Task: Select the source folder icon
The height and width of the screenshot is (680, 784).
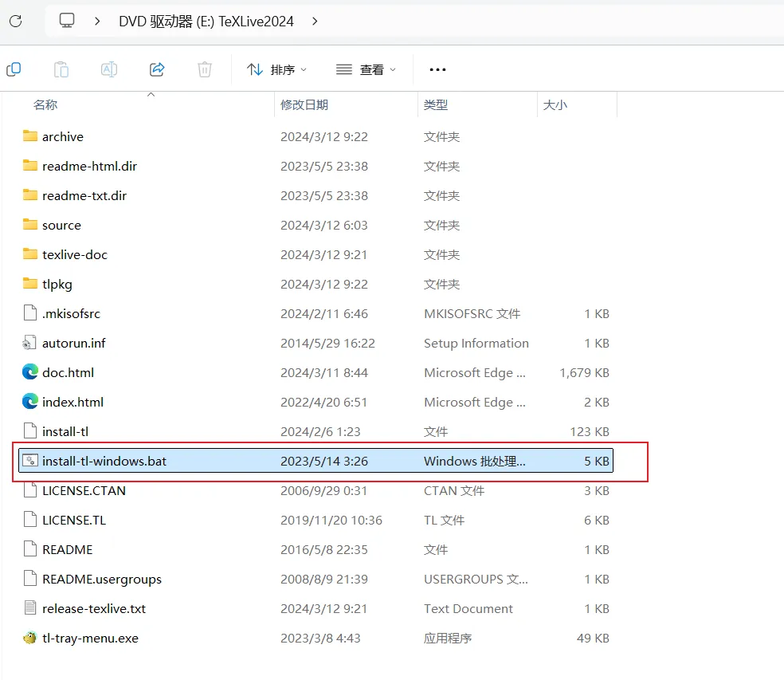Action: point(30,225)
